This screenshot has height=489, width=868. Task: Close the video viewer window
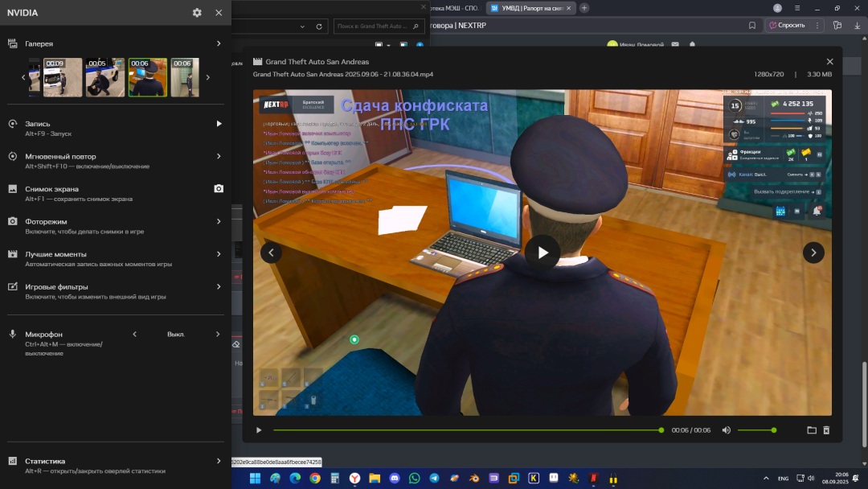(829, 61)
